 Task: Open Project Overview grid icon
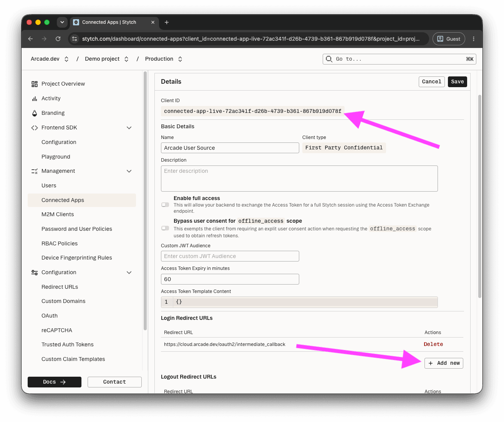point(35,84)
